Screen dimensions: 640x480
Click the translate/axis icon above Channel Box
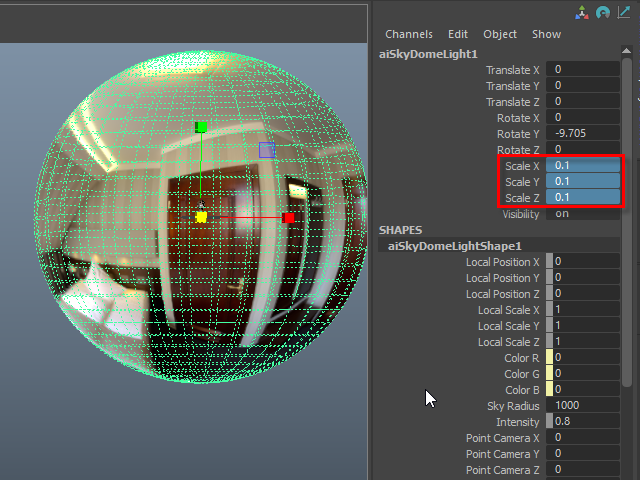coord(583,13)
